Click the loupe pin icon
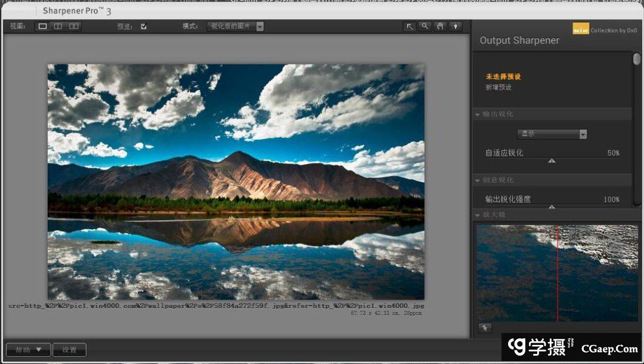Image resolution: width=644 pixels, height=364 pixels. click(485, 328)
